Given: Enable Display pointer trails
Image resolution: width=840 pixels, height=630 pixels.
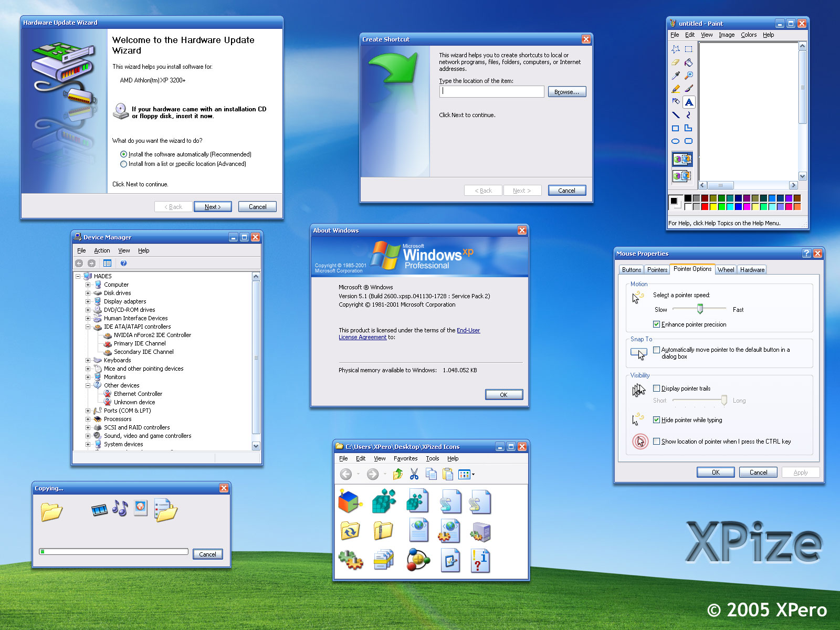Looking at the screenshot, I should 657,388.
